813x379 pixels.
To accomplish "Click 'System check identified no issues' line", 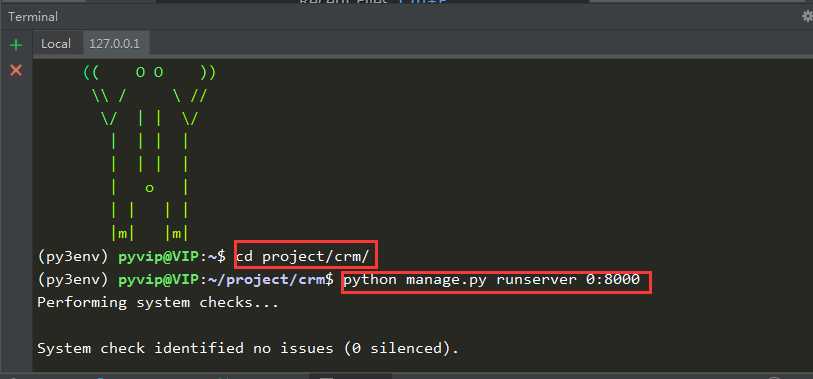I will [x=248, y=348].
